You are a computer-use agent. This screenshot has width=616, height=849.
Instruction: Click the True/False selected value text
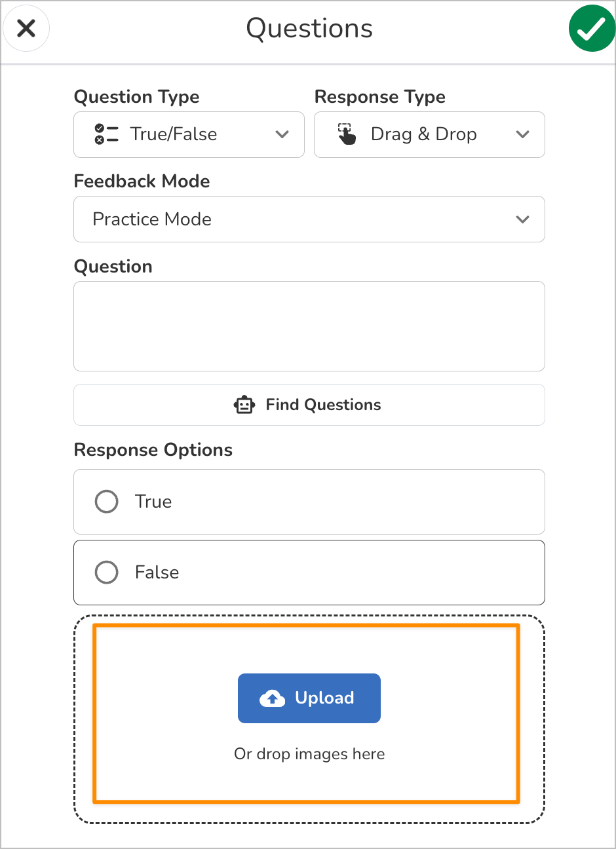[x=174, y=134]
